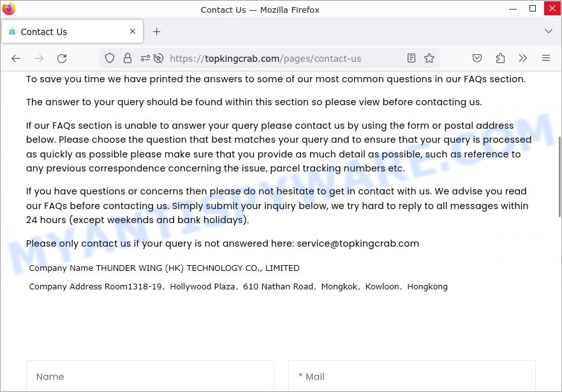562x392 pixels.
Task: List all tabs dropdown arrow
Action: [x=549, y=31]
